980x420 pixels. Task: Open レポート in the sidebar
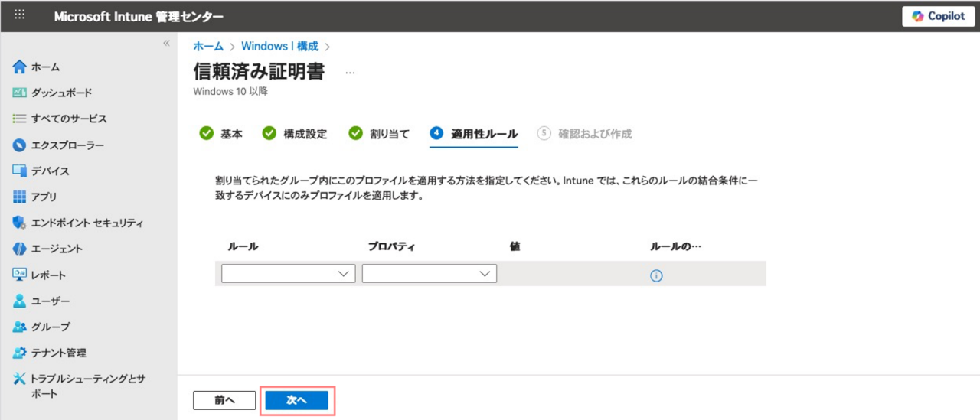pyautogui.click(x=48, y=275)
